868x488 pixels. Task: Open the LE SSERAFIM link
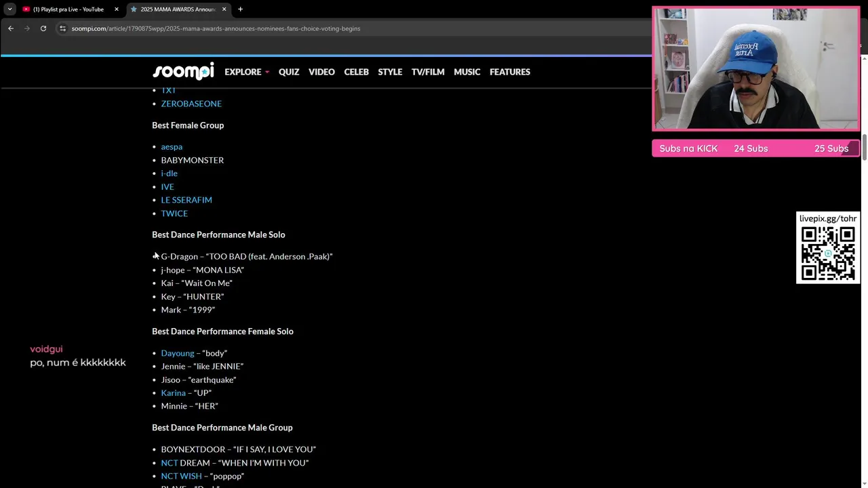point(186,200)
